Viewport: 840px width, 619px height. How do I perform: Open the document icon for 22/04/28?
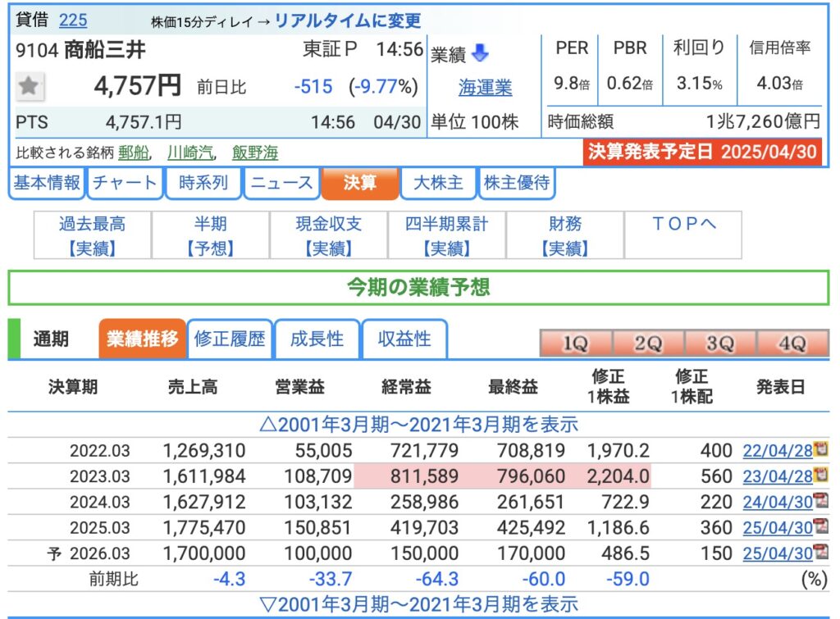820,449
